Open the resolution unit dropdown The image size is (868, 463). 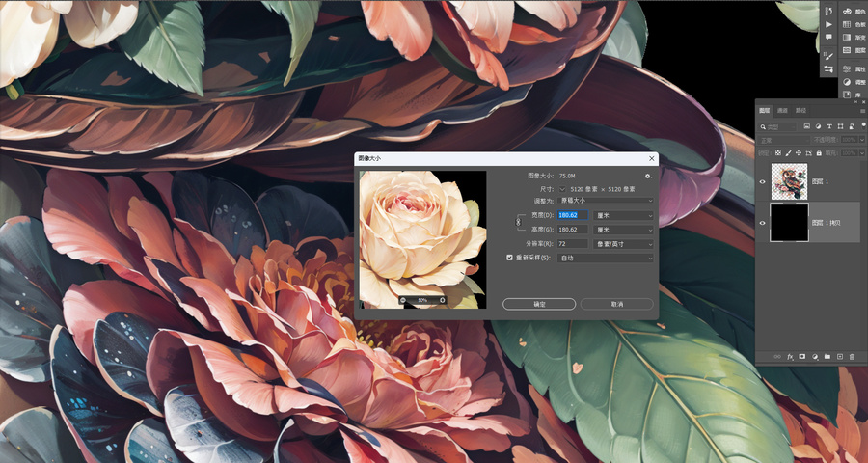[623, 244]
